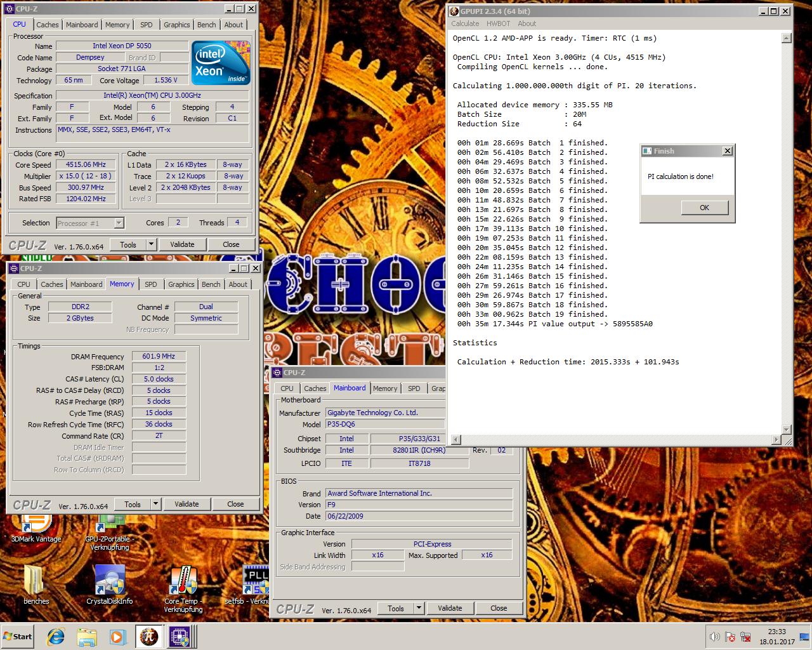This screenshot has height=650, width=812.
Task: Switch to CPU tab in Mainboard CPU-Z window
Action: 287,388
